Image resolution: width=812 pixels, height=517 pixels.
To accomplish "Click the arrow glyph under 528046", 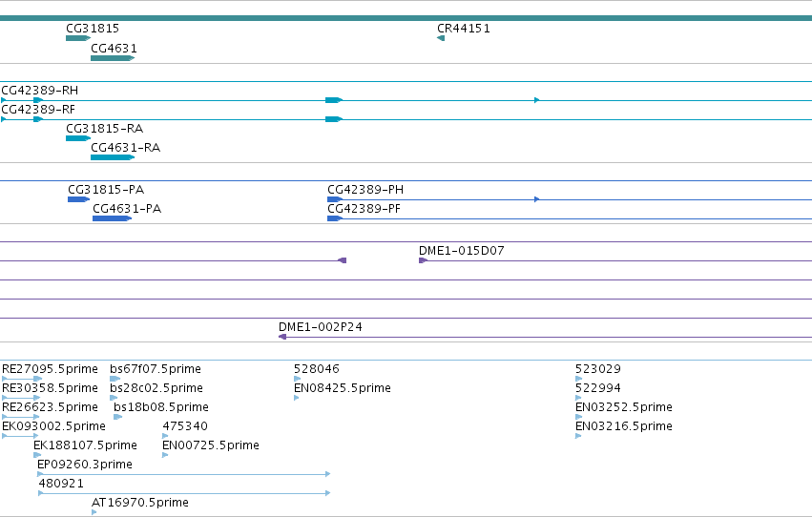I will [x=298, y=379].
